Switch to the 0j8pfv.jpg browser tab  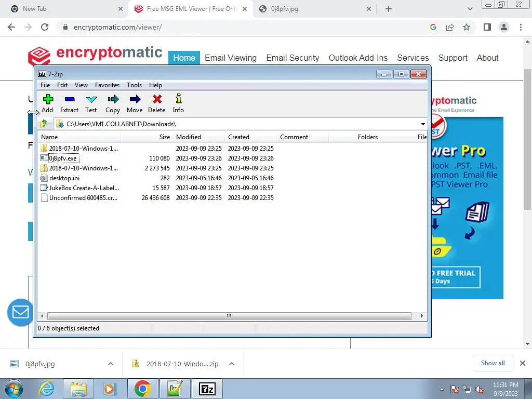tap(314, 9)
